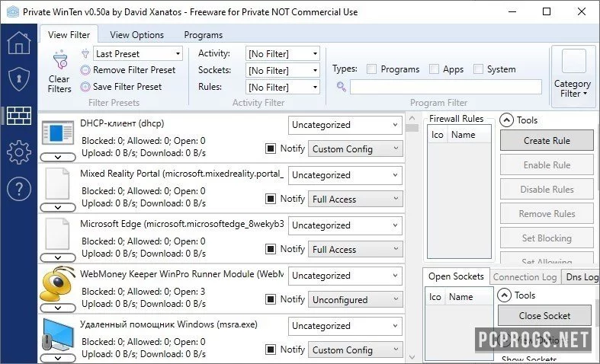Open the Last Preset dropdown
This screenshot has width=600, height=364.
[x=138, y=53]
